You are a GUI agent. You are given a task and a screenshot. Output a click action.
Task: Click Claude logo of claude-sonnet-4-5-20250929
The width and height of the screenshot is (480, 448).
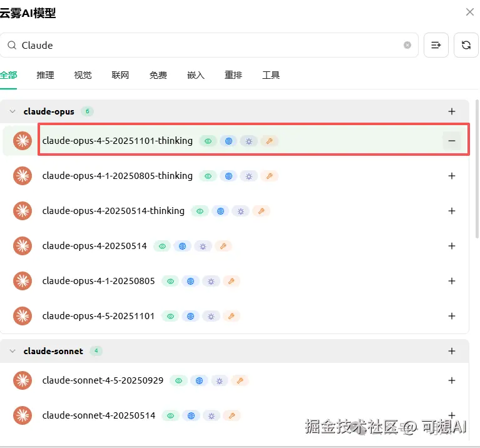pyautogui.click(x=23, y=380)
